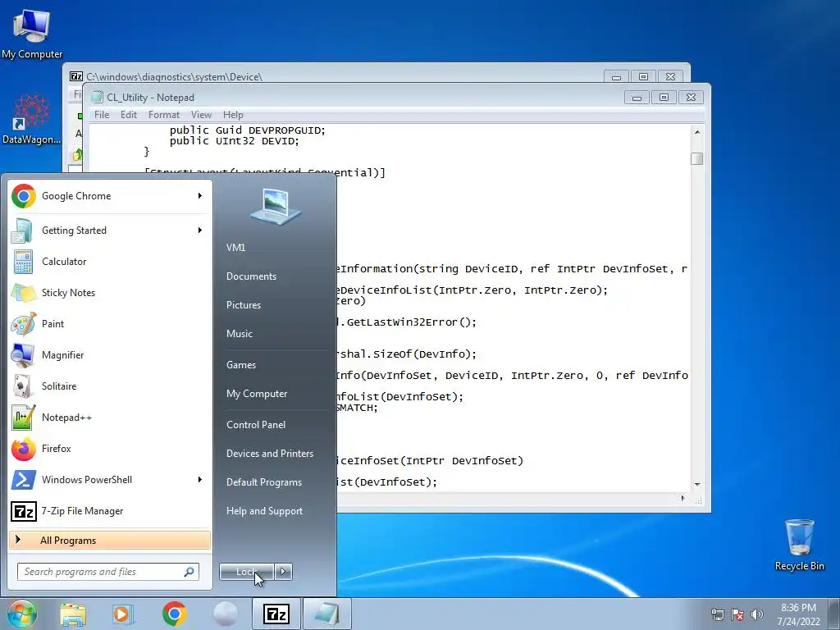Viewport: 840px width, 630px height.
Task: Open VM1 user folder link
Action: [x=235, y=248]
